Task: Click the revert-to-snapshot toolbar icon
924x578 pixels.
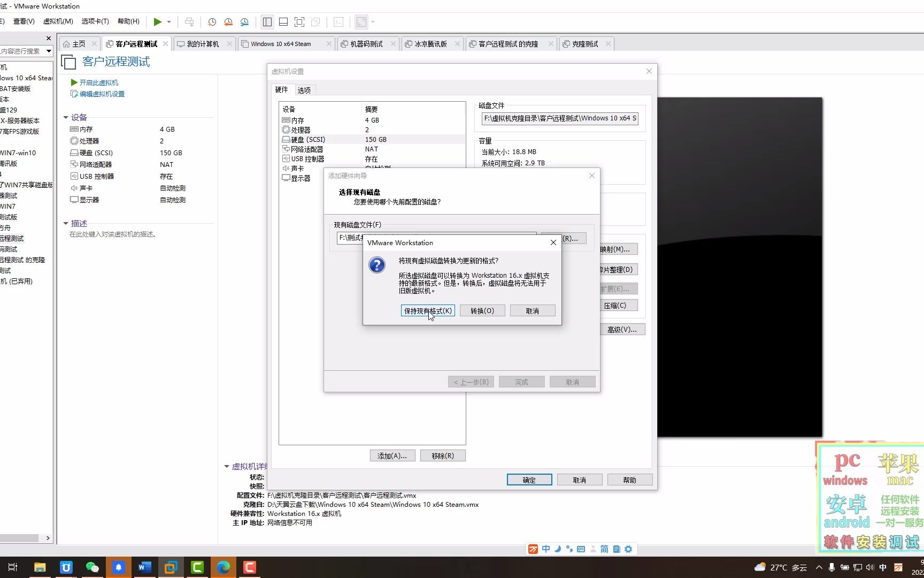Action: (x=228, y=22)
